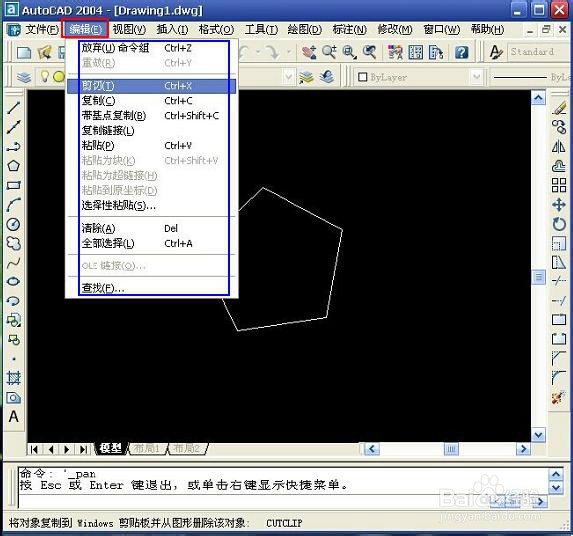Image resolution: width=573 pixels, height=536 pixels.
Task: Select the Polygon tool
Action: (x=14, y=166)
